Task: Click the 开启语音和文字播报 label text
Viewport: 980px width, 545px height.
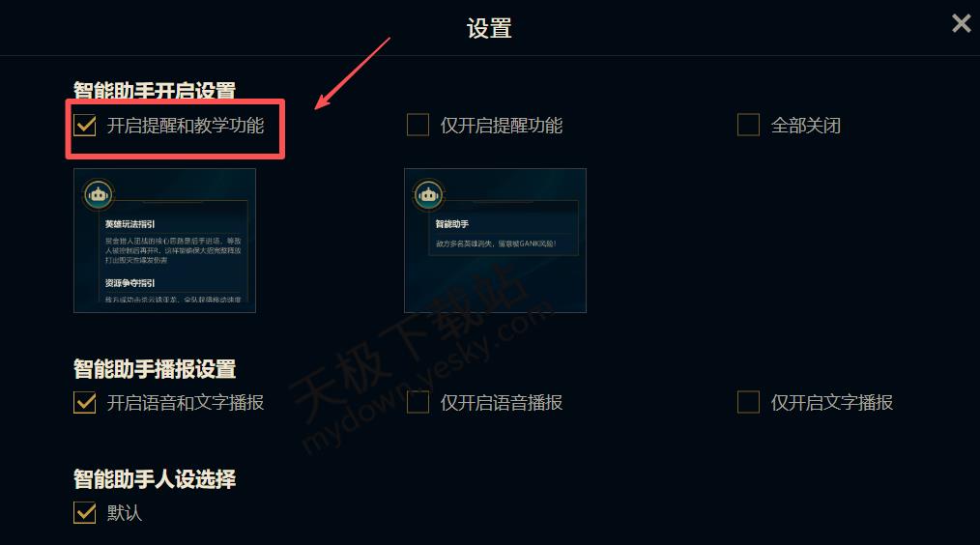Action: pos(185,403)
